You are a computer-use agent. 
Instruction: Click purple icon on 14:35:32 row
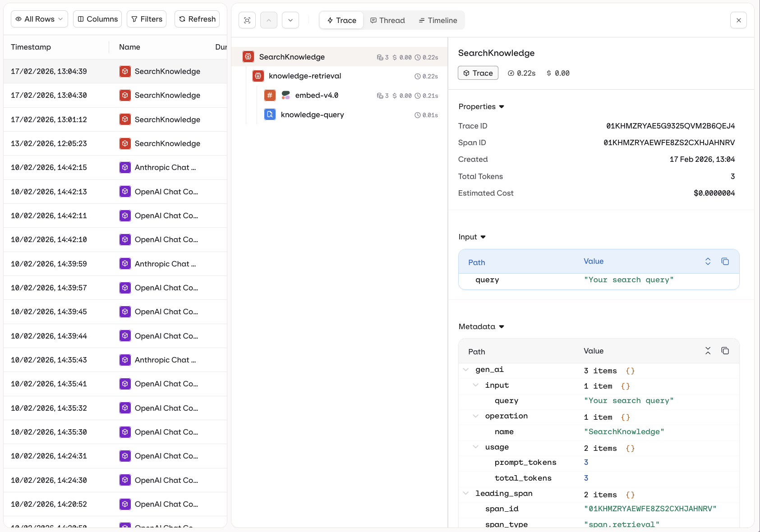pos(125,408)
